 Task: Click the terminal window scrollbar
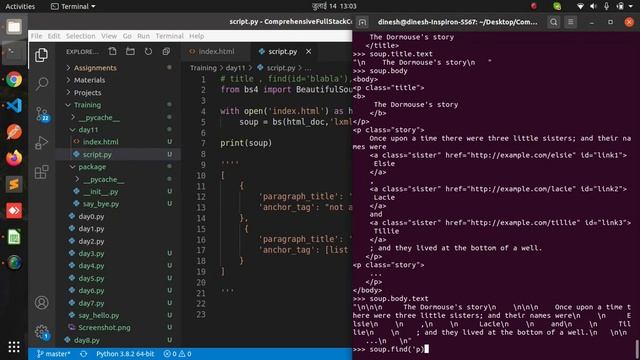click(637, 348)
